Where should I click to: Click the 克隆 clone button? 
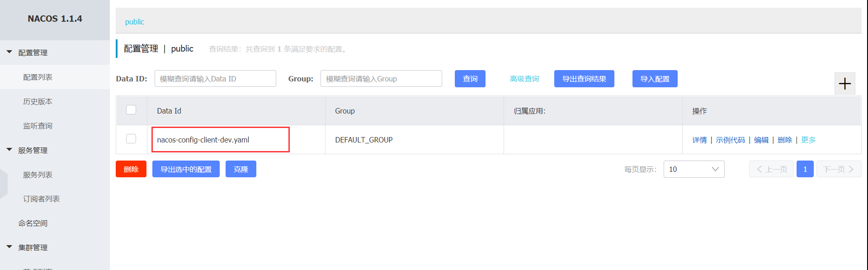click(x=241, y=169)
